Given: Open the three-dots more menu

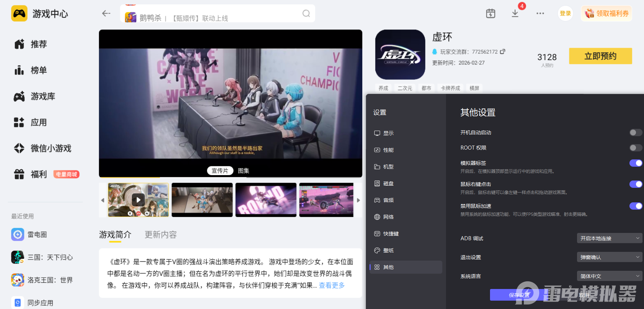Looking at the screenshot, I should pos(540,13).
